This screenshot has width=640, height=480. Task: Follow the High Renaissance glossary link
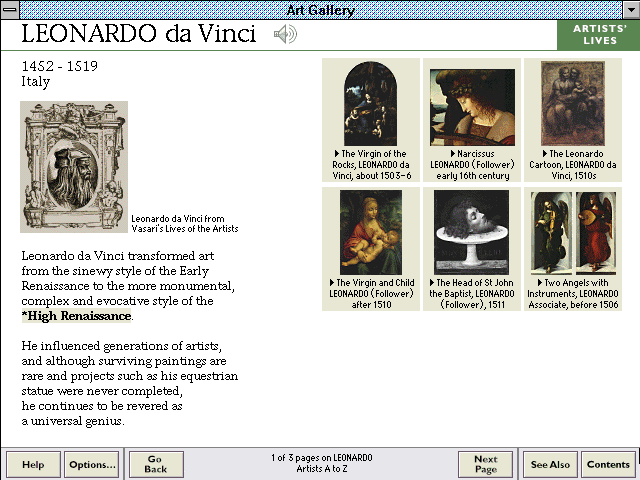pyautogui.click(x=76, y=316)
